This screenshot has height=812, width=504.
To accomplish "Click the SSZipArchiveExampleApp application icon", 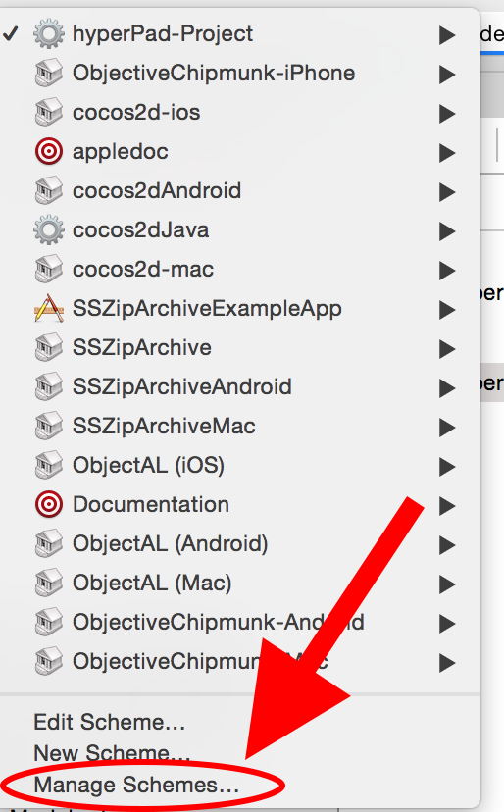I will [x=49, y=309].
